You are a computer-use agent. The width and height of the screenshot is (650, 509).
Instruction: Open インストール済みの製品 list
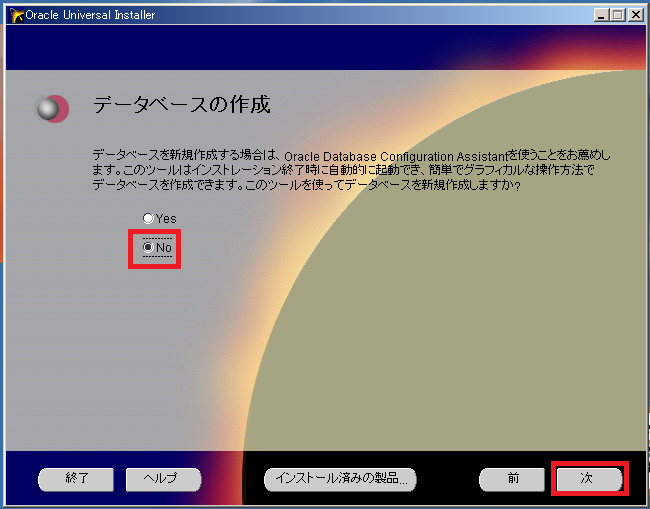(x=340, y=480)
